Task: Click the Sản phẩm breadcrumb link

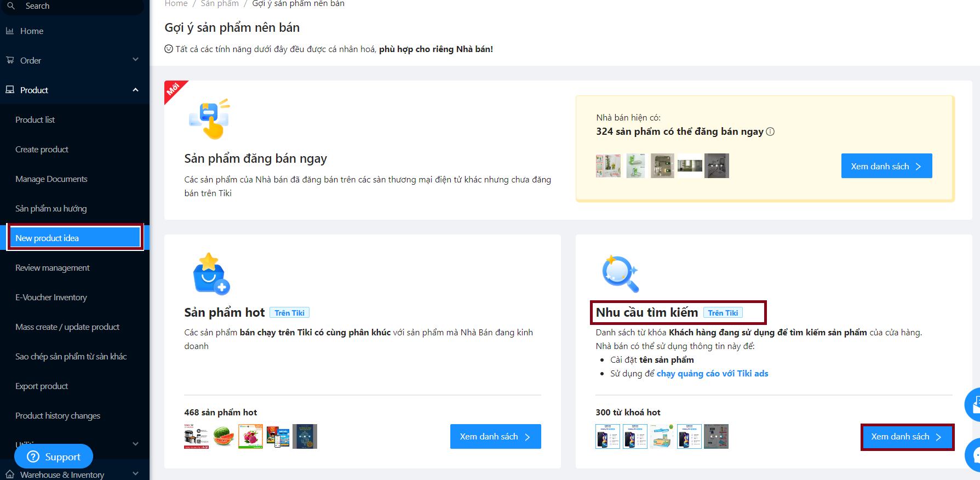Action: pos(220,4)
